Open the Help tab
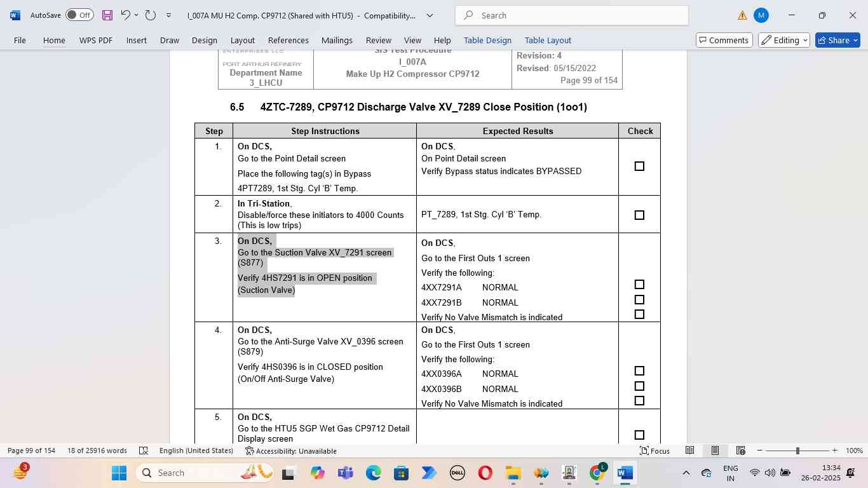 pos(442,40)
